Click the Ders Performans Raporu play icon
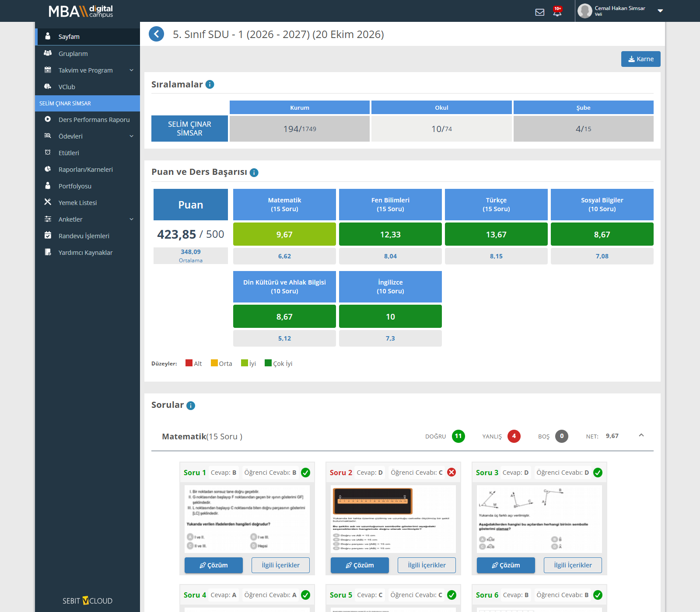This screenshot has height=612, width=700. [x=48, y=119]
